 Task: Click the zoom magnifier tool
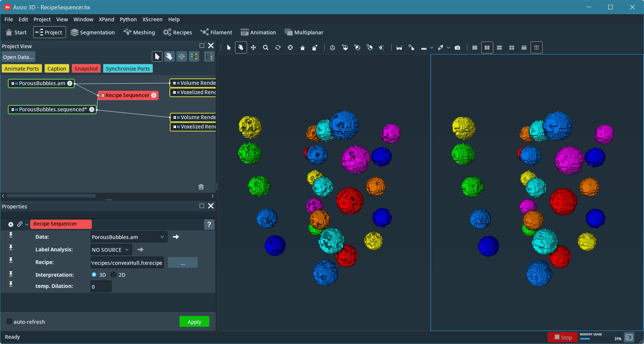pos(266,48)
